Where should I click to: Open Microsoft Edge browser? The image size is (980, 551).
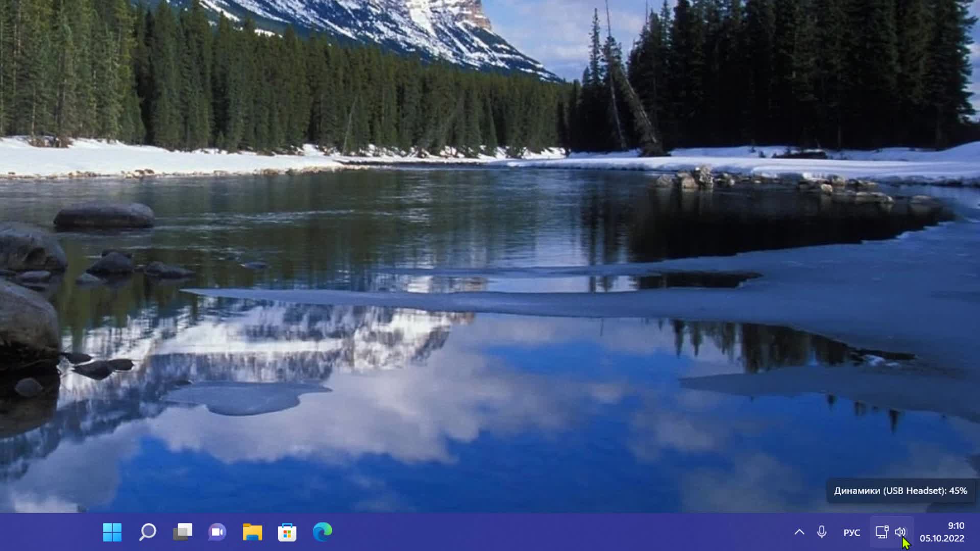[323, 532]
